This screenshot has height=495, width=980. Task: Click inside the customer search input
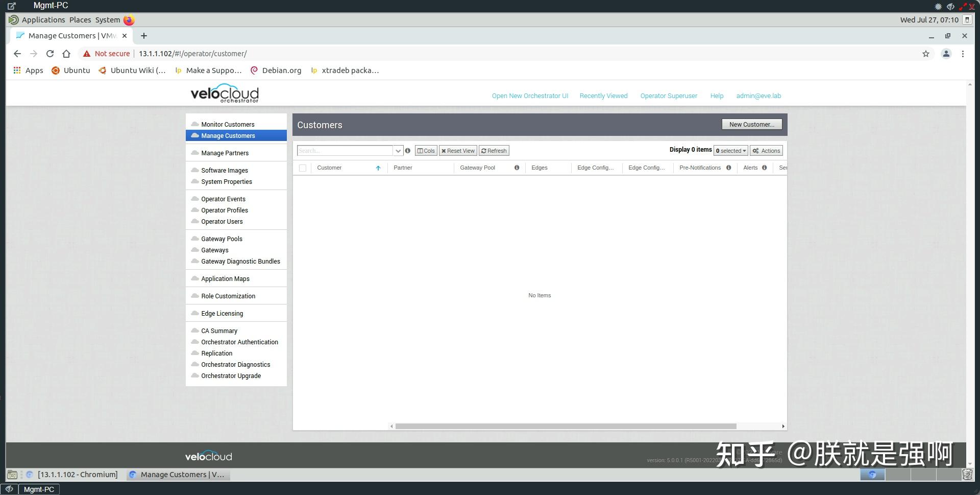click(342, 150)
